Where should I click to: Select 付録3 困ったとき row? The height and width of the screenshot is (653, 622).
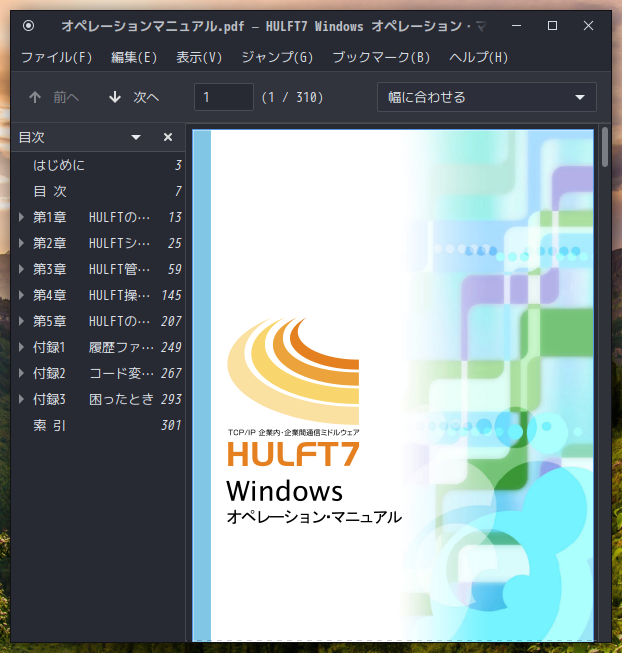point(98,399)
